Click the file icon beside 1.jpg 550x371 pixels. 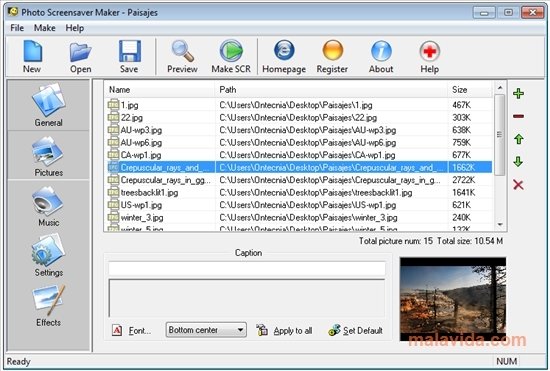click(x=113, y=104)
